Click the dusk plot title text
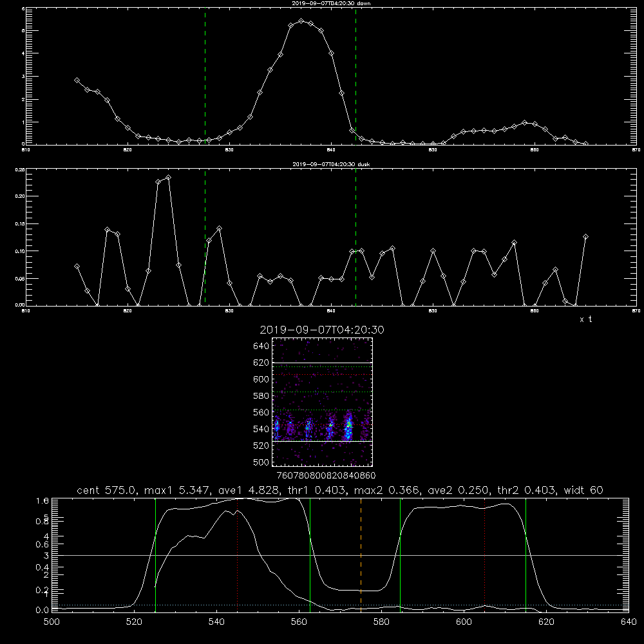644x644 pixels. (331, 164)
